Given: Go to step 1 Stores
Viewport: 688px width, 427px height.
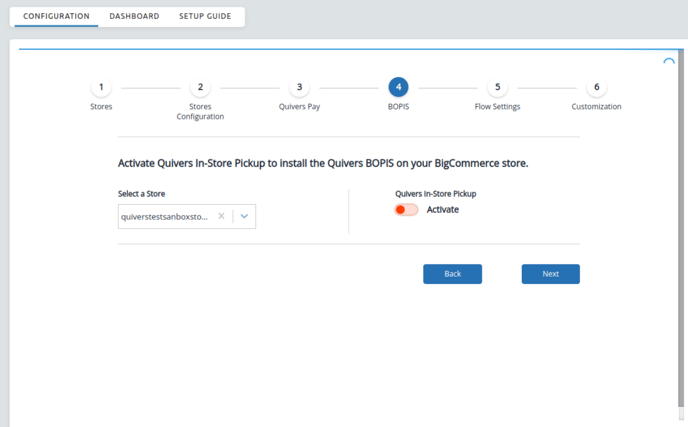Looking at the screenshot, I should pyautogui.click(x=101, y=87).
